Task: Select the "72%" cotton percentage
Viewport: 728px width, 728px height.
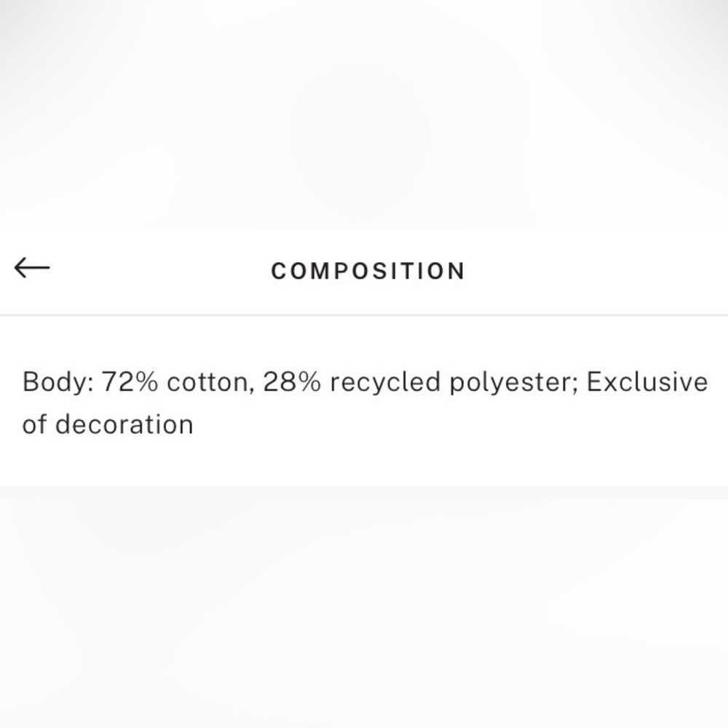Action: coord(130,382)
